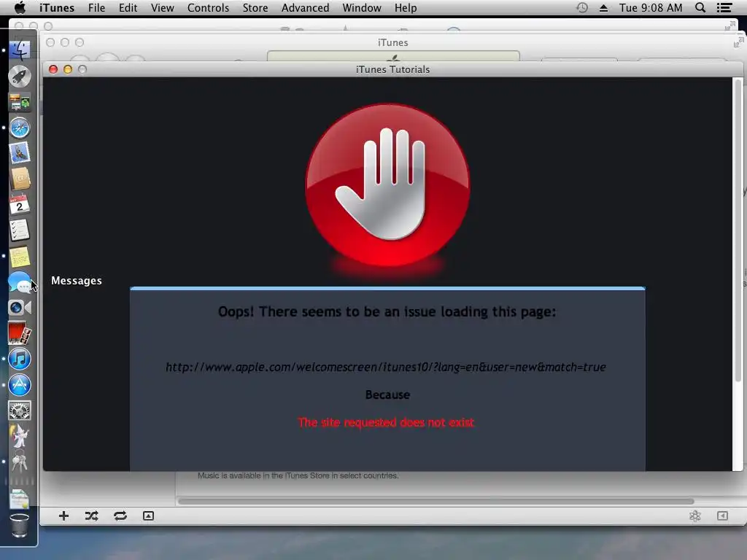Toggle shuffle in iTunes bottom bar
The image size is (747, 560).
tap(91, 516)
